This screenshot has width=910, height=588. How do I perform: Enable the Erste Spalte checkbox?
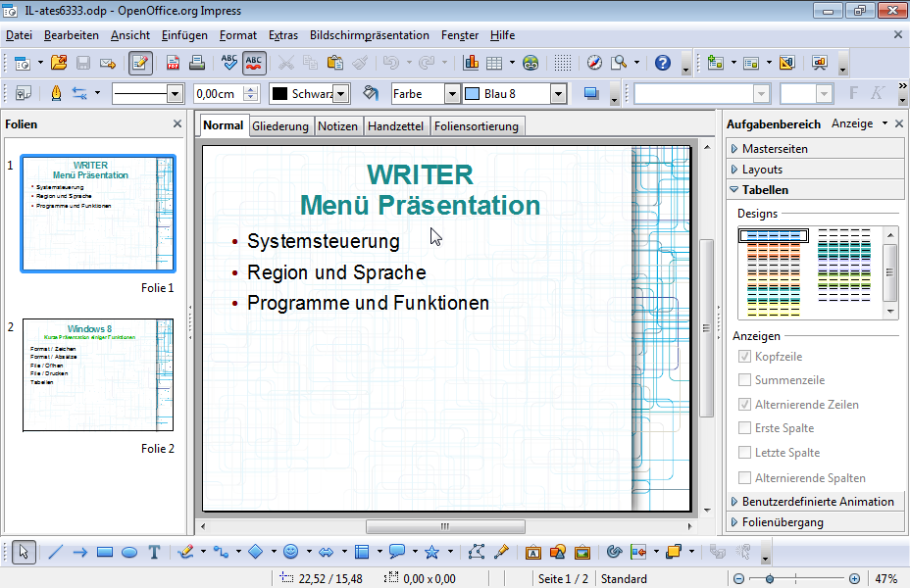click(744, 428)
